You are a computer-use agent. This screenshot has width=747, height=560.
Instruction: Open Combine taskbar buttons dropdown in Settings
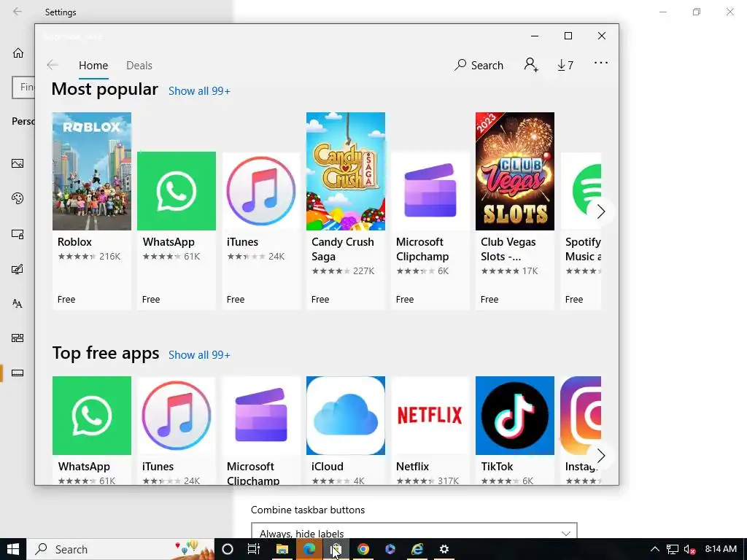tap(414, 531)
